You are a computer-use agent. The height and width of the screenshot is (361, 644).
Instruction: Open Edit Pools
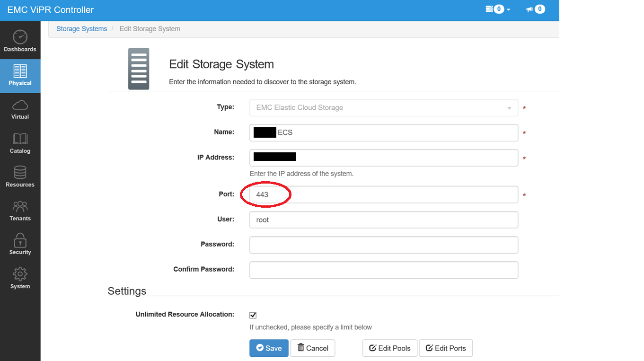(x=390, y=348)
